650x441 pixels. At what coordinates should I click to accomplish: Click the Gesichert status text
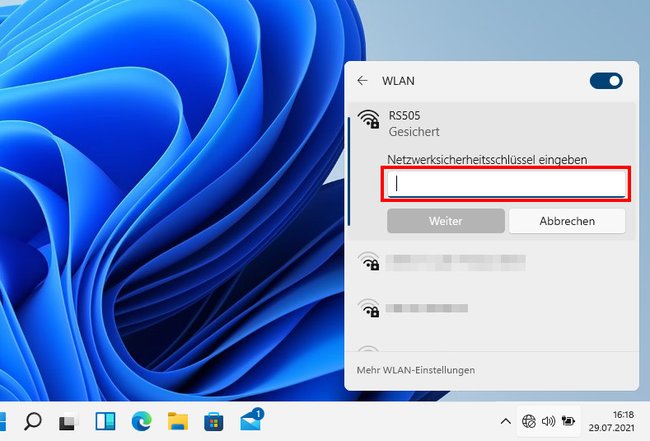pos(414,132)
